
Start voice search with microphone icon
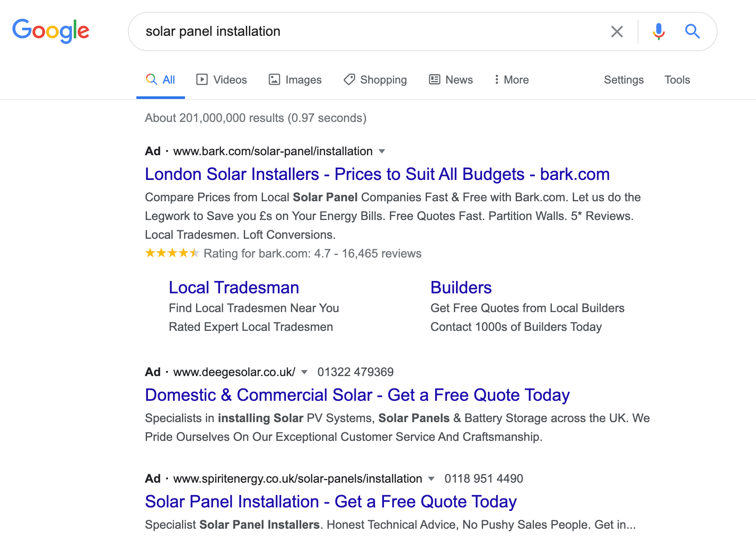(658, 32)
